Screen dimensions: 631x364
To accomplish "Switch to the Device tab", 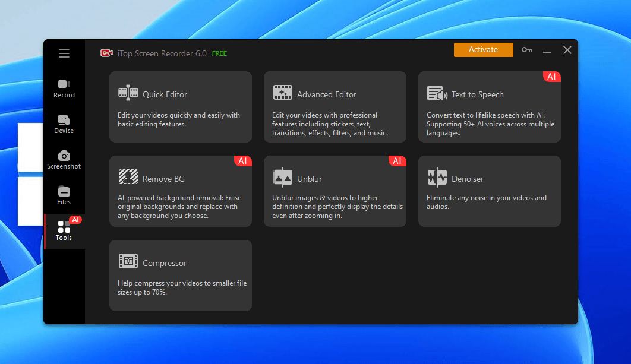I will tap(64, 125).
